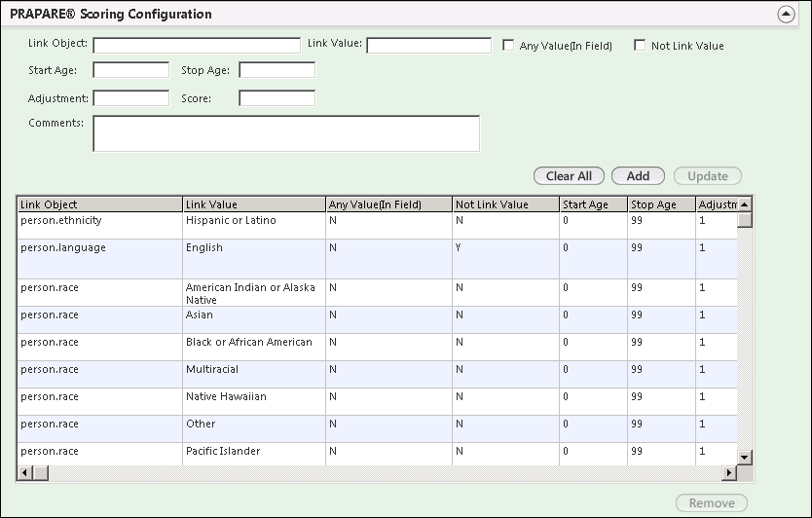The height and width of the screenshot is (518, 812).
Task: Click the Remove button
Action: pos(712,503)
